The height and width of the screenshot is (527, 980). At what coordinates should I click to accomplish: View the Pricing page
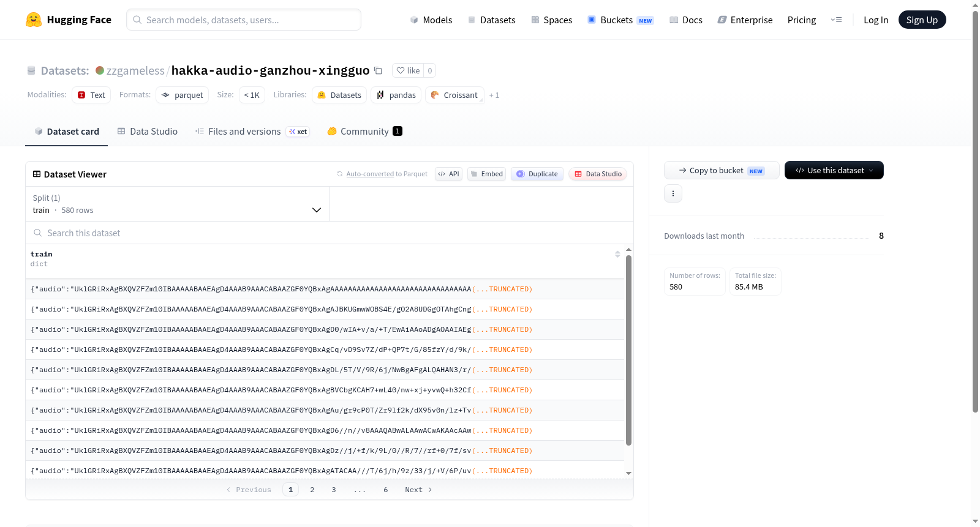(x=802, y=20)
